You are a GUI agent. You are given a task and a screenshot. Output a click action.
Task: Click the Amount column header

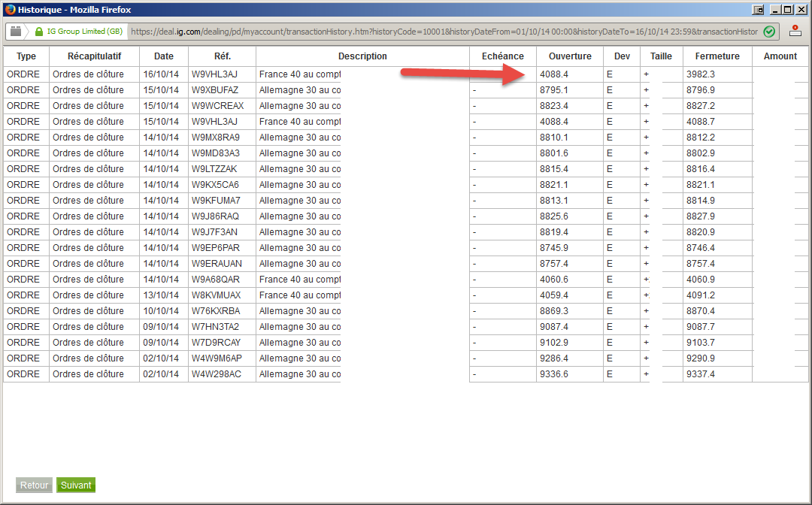click(780, 56)
